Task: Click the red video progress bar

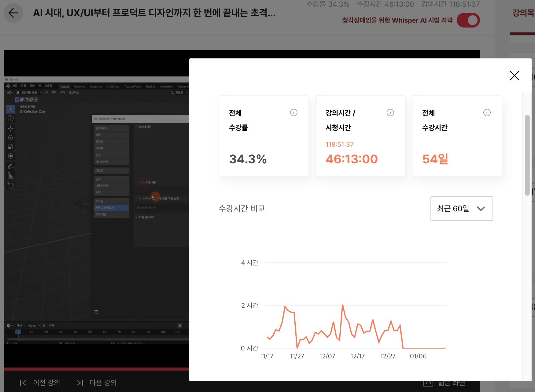Action: (x=96, y=369)
